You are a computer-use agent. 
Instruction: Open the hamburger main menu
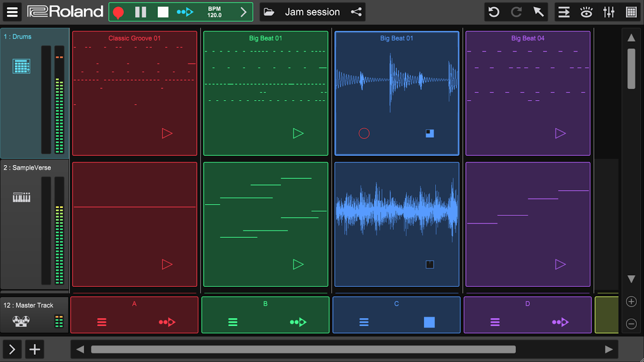12,12
